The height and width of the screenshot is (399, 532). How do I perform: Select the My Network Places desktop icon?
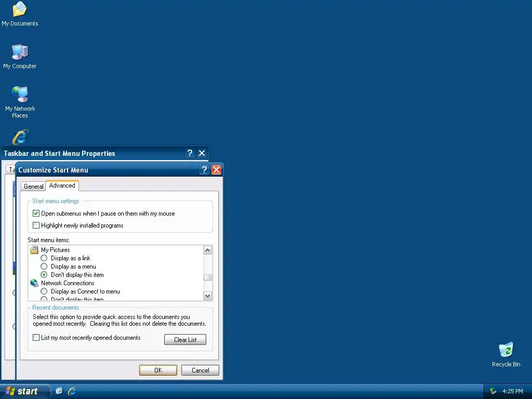(20, 102)
